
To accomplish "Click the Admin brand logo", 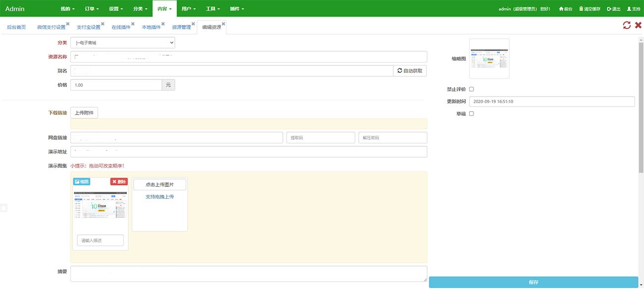I will (x=15, y=9).
